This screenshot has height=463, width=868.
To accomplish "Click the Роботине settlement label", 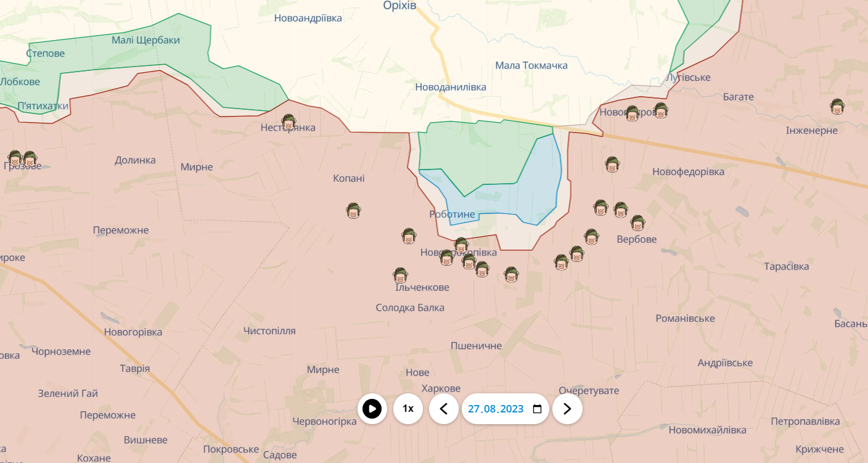I will point(452,215).
